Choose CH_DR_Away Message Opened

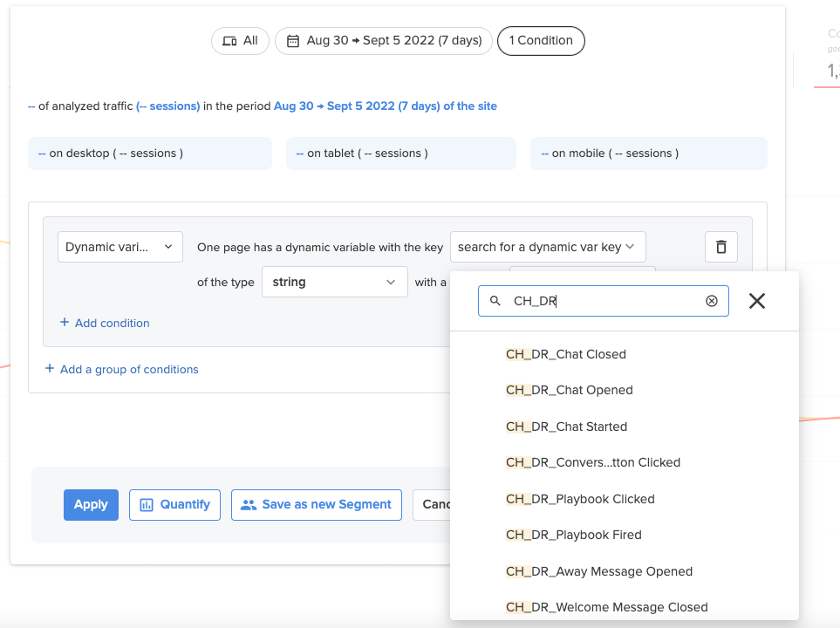tap(599, 571)
